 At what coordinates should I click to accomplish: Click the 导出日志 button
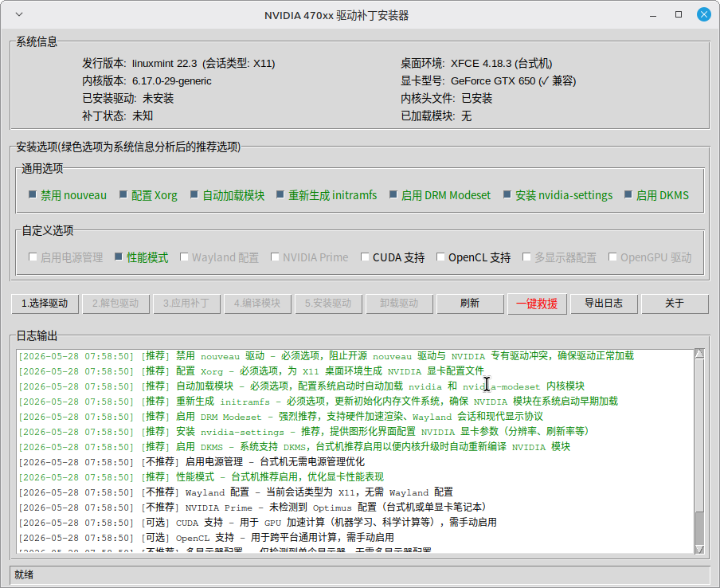coord(604,304)
